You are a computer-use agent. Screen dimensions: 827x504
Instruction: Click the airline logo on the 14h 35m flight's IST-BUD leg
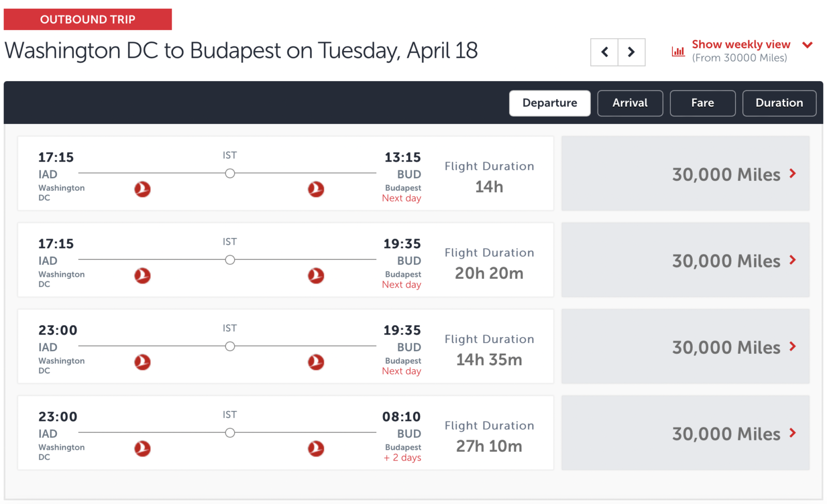click(316, 362)
